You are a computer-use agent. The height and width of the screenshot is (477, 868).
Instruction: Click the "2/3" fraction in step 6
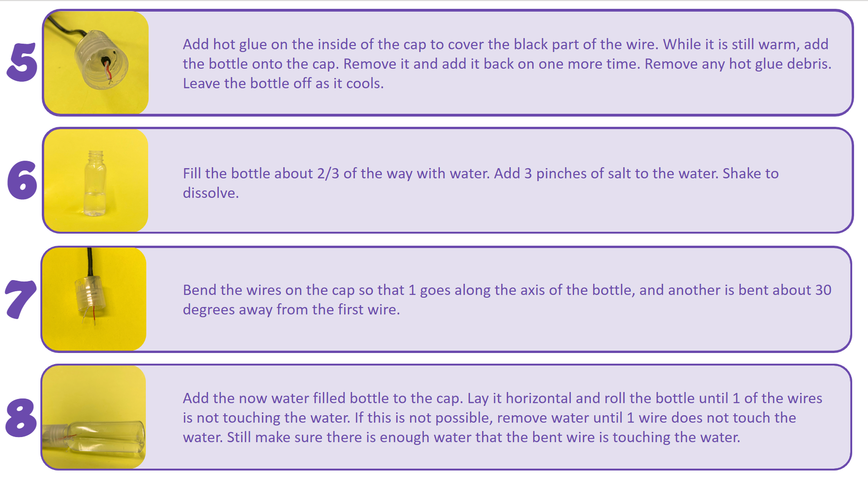[328, 174]
